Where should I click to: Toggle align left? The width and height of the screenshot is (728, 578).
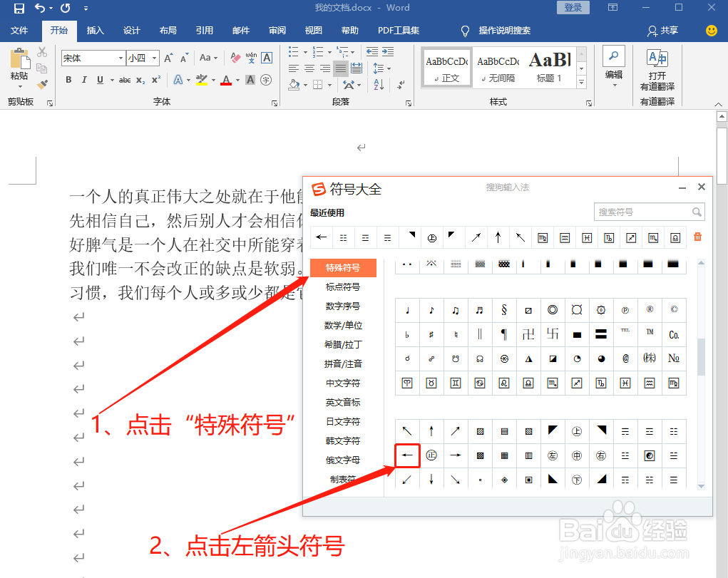(x=294, y=68)
